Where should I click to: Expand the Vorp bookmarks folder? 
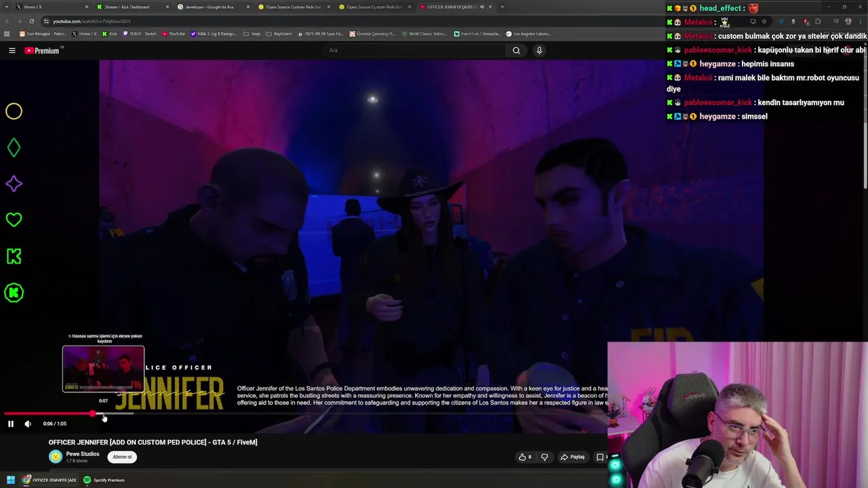tap(252, 34)
